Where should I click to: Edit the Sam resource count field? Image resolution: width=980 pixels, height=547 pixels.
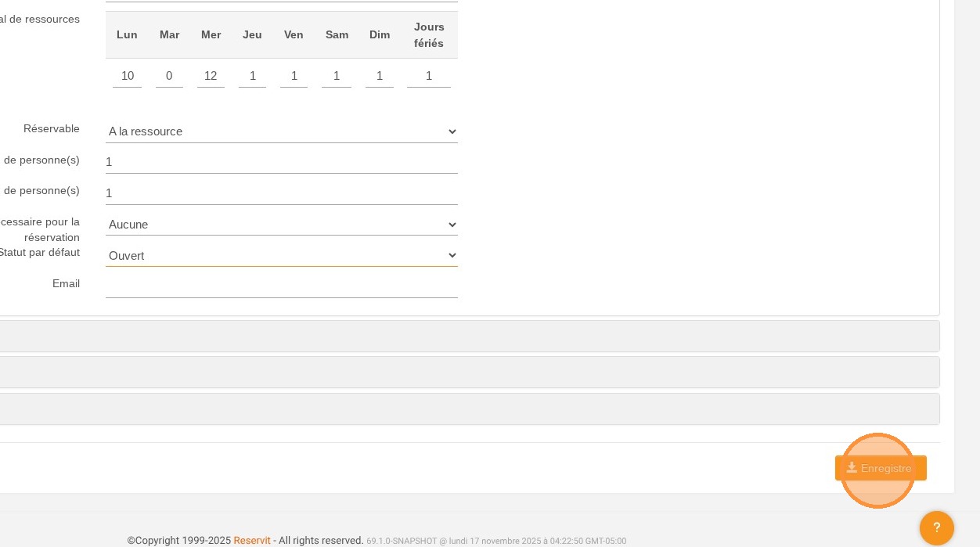(x=337, y=76)
